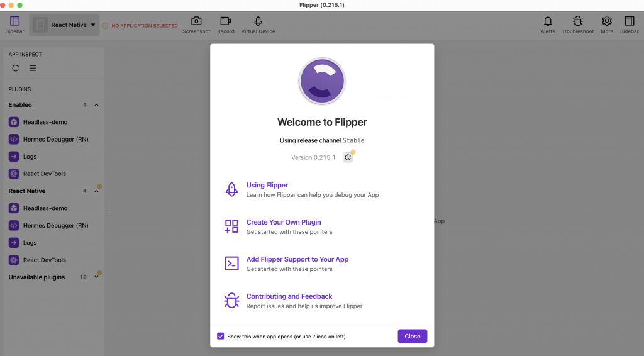Screen dimensions: 644x356
Task: Uncheck Show this when app opens
Action: point(221,336)
